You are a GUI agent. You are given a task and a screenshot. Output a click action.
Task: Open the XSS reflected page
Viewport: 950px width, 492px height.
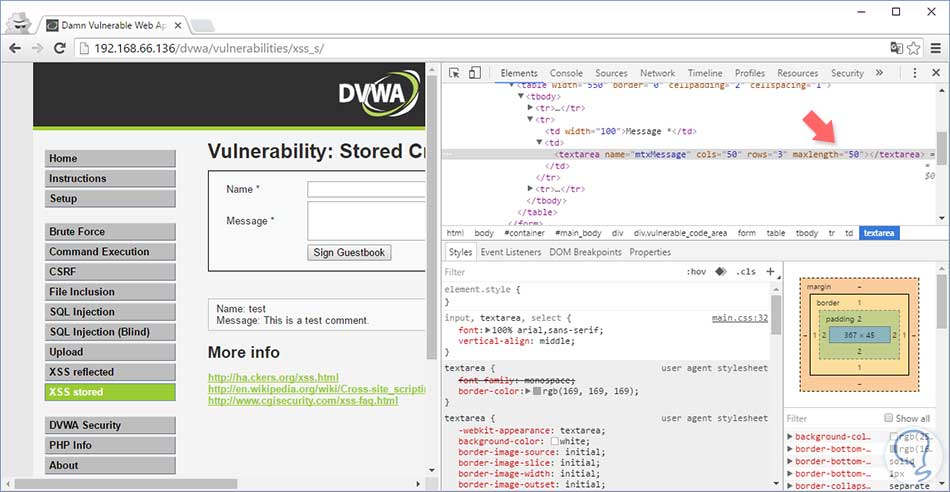pyautogui.click(x=110, y=371)
